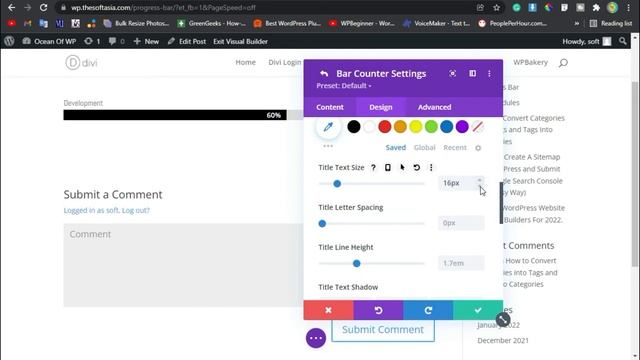Open December 2021 archive link
Screen dimensions: 640x360
[503, 340]
